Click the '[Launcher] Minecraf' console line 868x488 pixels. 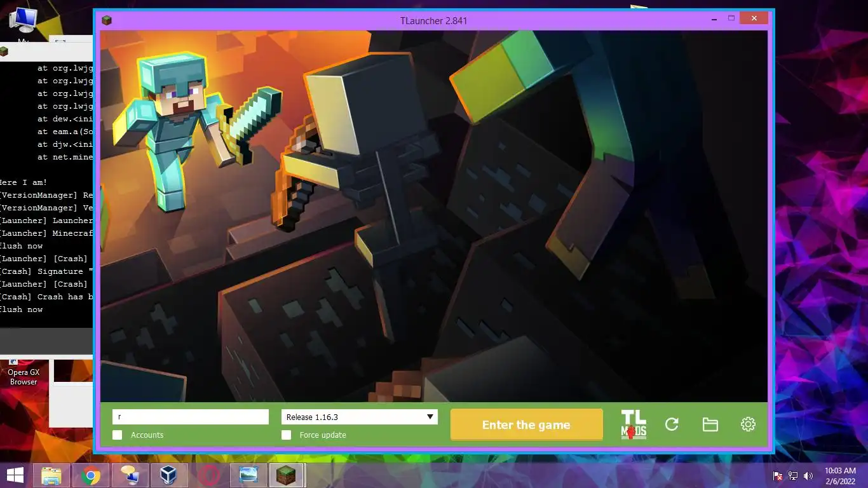point(46,233)
